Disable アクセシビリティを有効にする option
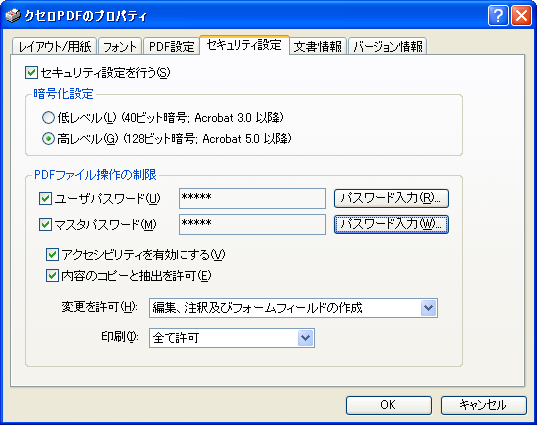537x425 pixels. tap(52, 255)
